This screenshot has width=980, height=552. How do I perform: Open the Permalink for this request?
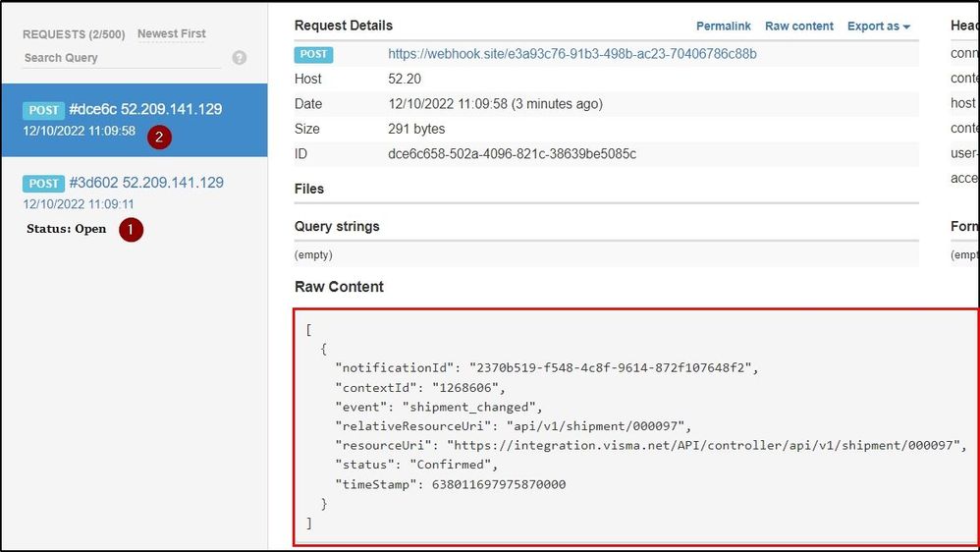pyautogui.click(x=724, y=27)
